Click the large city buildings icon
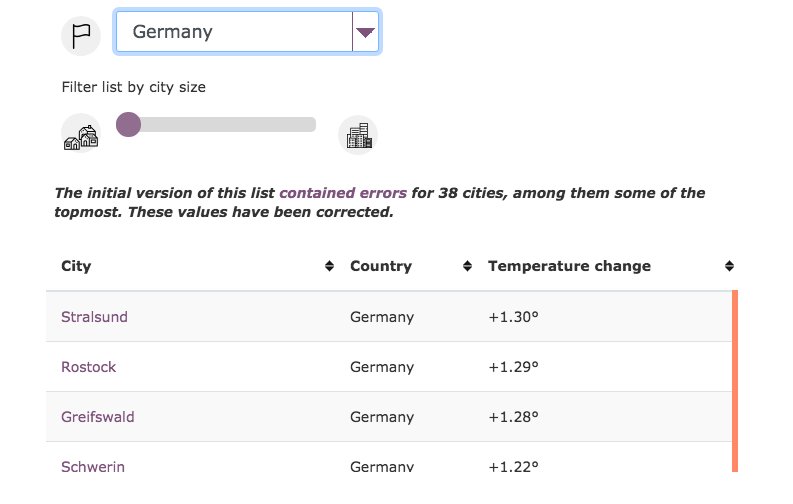Image resolution: width=793 pixels, height=504 pixels. (358, 135)
